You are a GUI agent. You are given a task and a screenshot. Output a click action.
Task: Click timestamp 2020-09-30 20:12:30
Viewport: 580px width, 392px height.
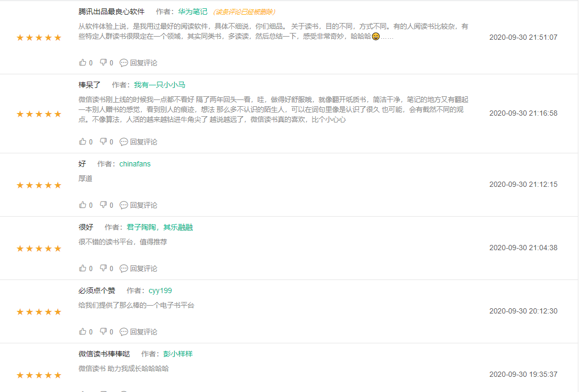tap(523, 311)
